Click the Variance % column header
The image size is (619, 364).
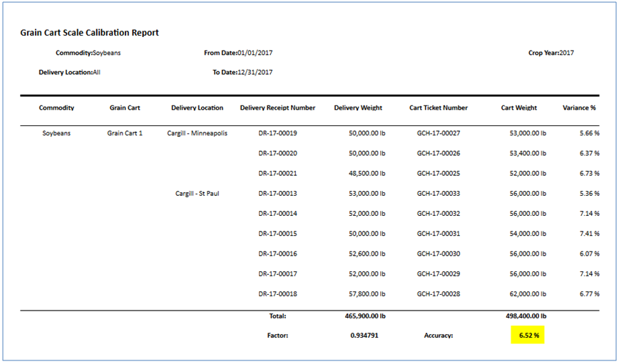tap(578, 108)
